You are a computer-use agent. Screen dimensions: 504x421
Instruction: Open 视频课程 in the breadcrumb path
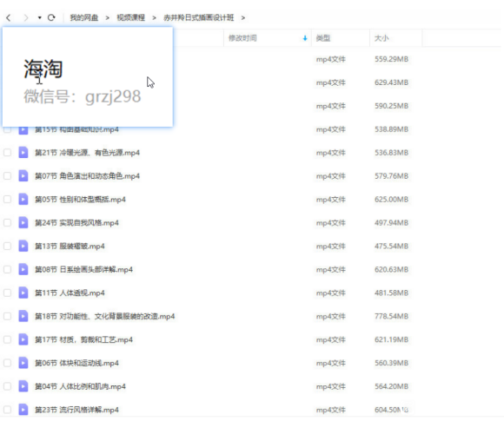click(x=131, y=17)
